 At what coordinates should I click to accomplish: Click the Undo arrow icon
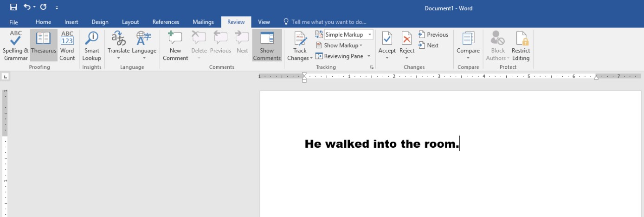click(x=27, y=7)
